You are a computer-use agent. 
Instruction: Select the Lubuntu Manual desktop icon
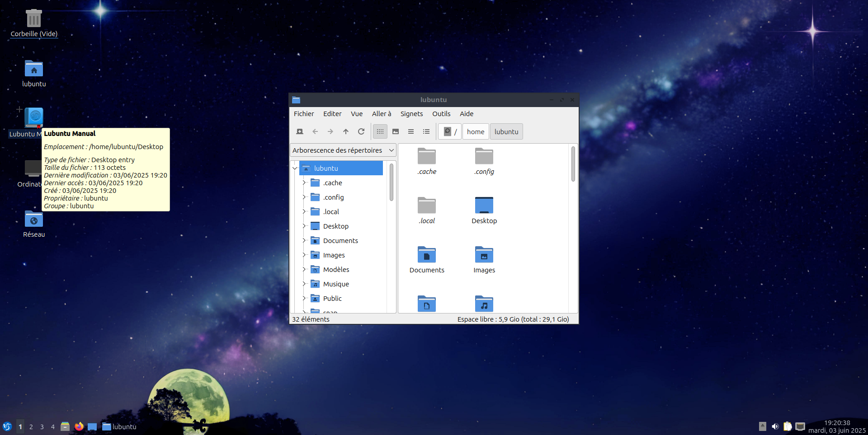[x=33, y=117]
